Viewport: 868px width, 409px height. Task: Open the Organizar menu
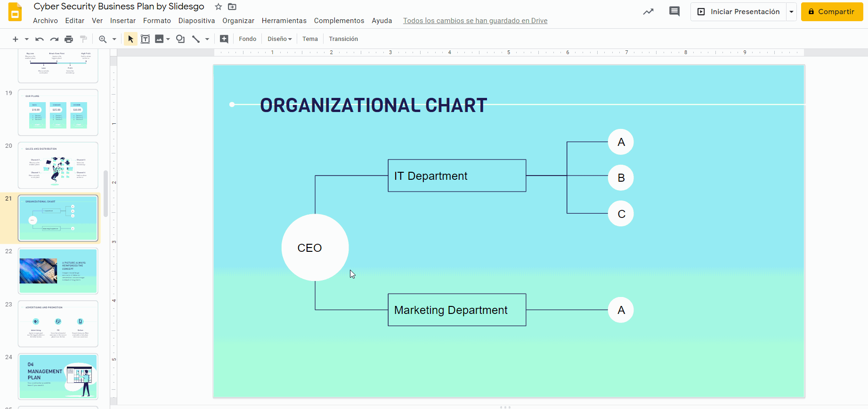pos(238,21)
